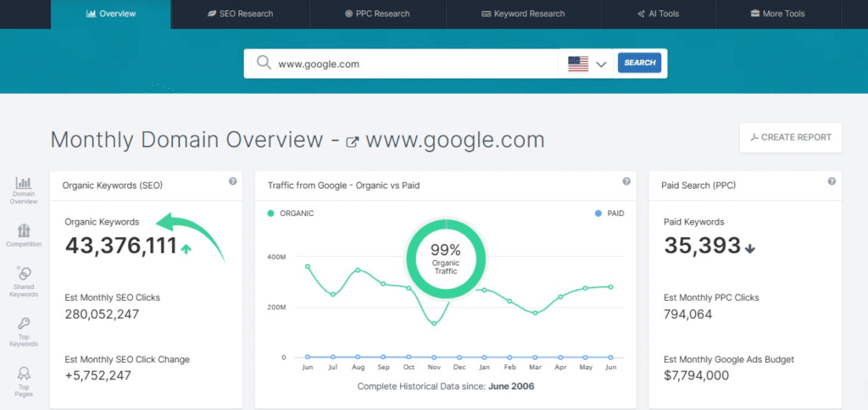Click the magnifying glass search icon
The image size is (868, 410).
coord(264,63)
